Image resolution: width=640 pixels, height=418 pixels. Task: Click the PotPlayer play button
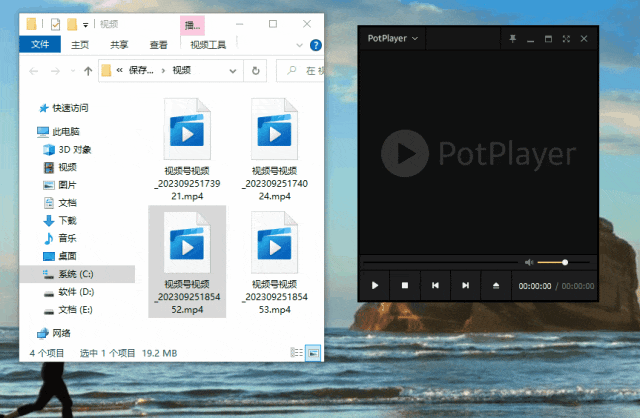point(374,285)
